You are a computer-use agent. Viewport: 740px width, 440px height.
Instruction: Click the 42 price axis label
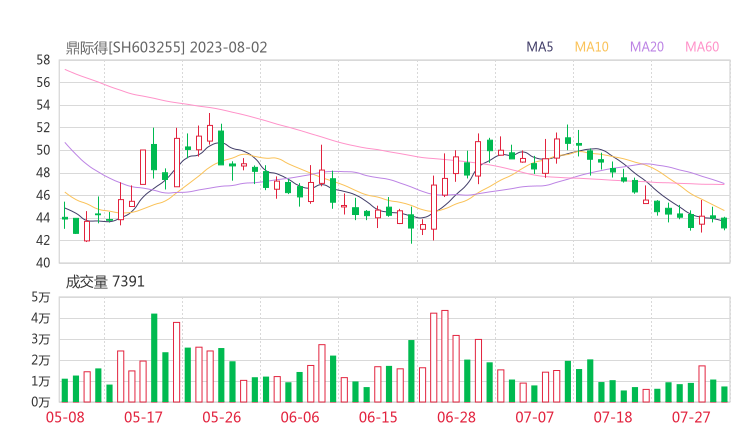pyautogui.click(x=43, y=240)
